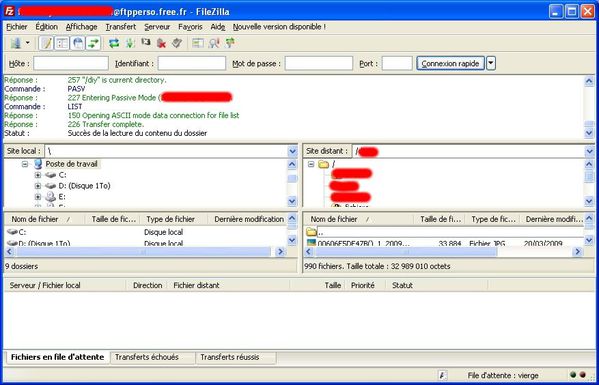Collapse the remote root folder node
Viewport: 599px width, 385px height.
coord(311,164)
